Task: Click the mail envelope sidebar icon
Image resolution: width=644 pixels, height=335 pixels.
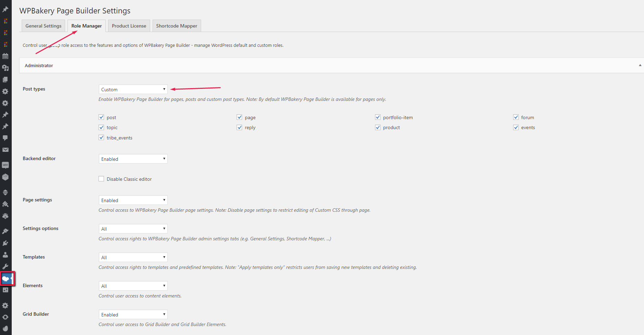Action: coord(5,150)
